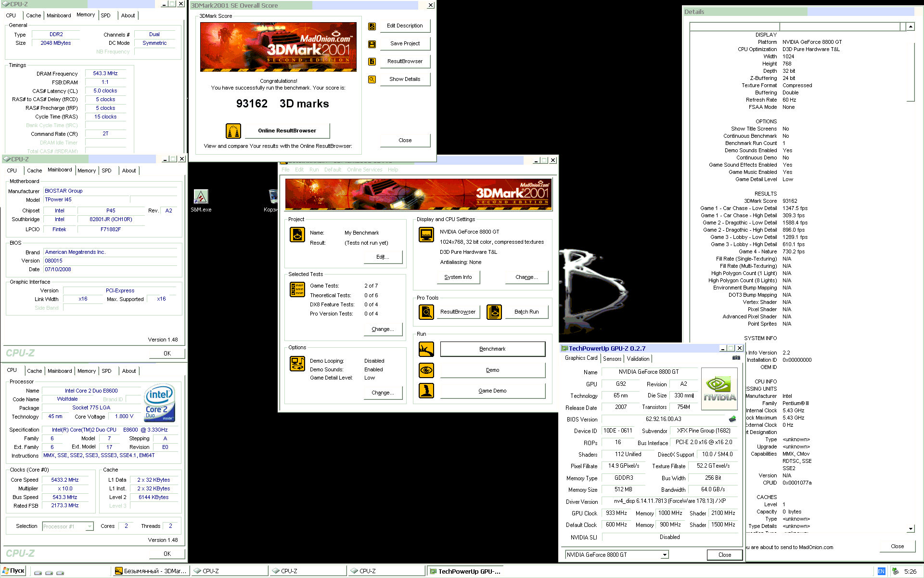
Task: Click the Demo eye icon
Action: tap(426, 370)
